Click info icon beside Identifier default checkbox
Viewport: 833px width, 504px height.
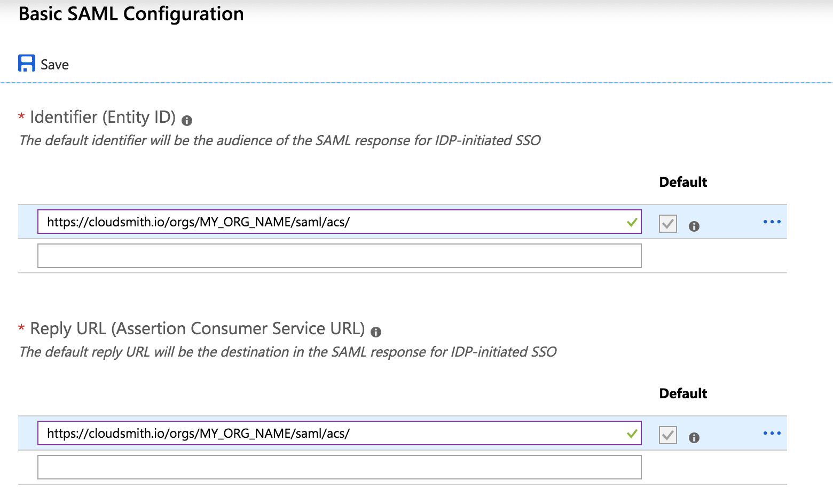coord(694,226)
